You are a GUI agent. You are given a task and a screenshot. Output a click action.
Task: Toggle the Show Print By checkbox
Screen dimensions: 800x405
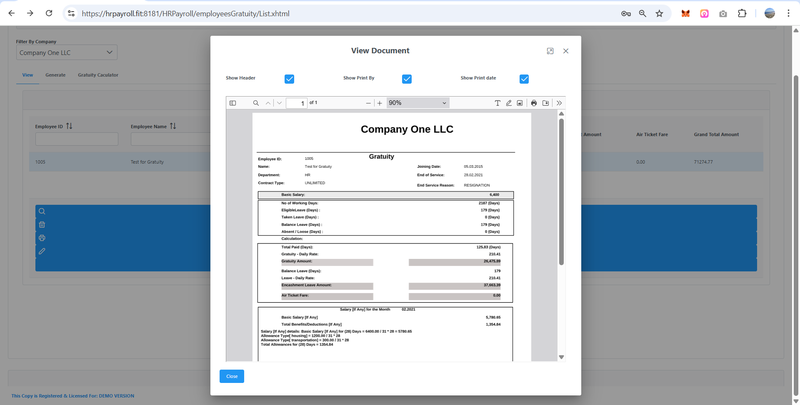407,78
